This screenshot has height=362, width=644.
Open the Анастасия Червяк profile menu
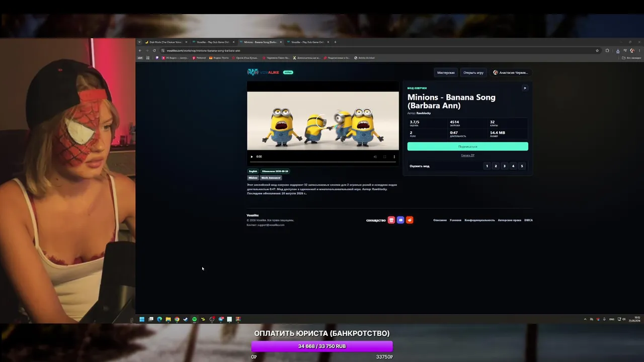(511, 72)
